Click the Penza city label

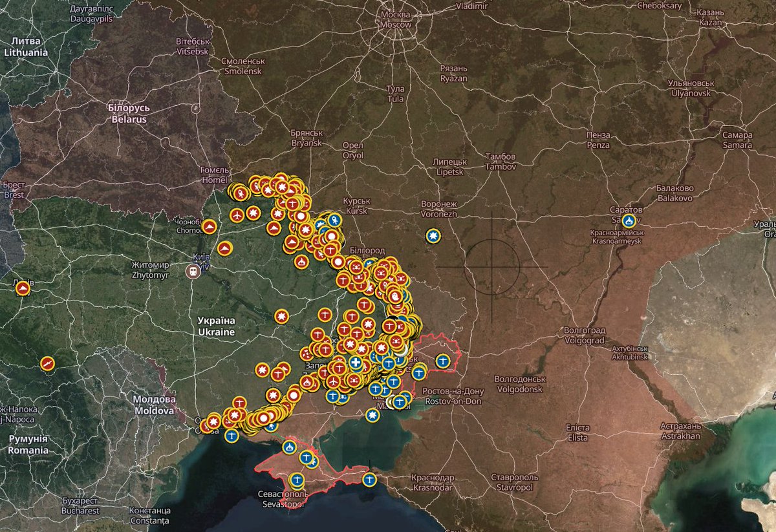tap(598, 140)
